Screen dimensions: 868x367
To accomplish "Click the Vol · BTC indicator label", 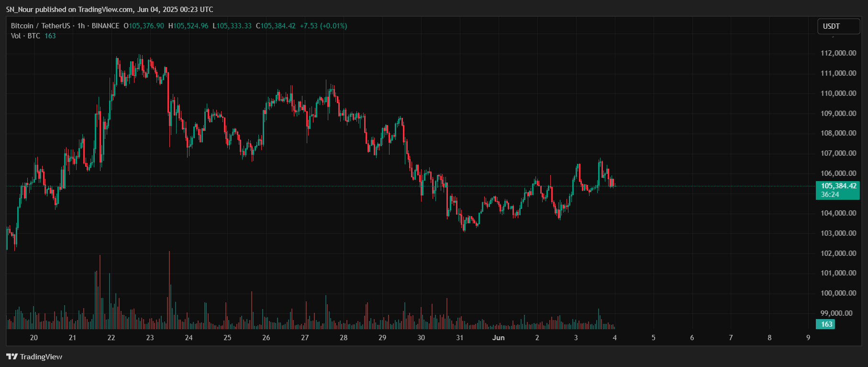I will (x=25, y=36).
